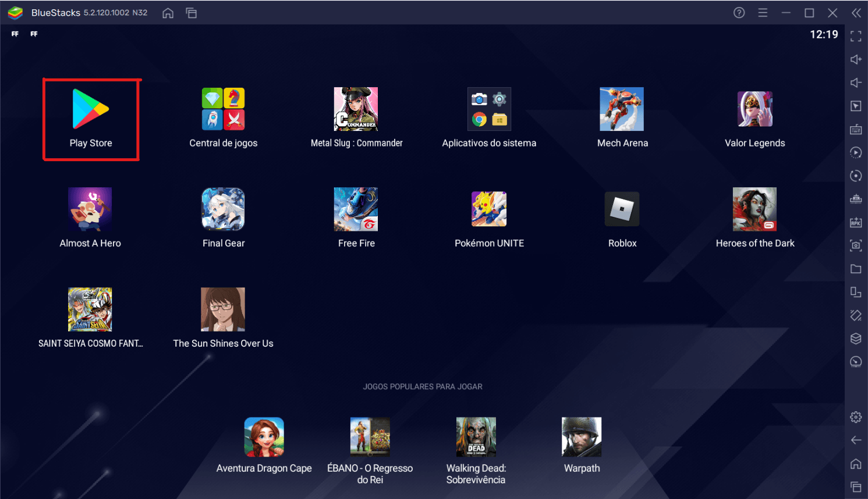868x499 pixels.
Task: Select ÉBANO - O Regresso do Rei
Action: 370,437
